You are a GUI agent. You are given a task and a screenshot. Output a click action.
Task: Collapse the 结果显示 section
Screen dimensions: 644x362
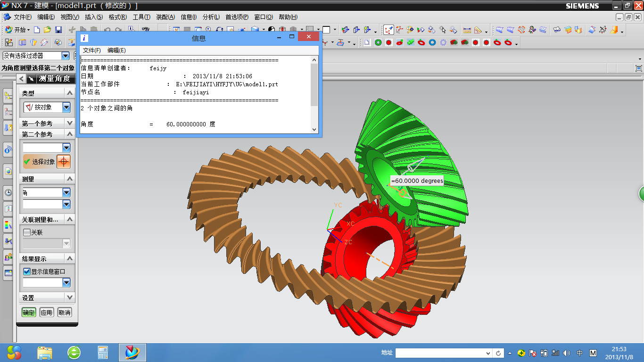[x=69, y=259]
